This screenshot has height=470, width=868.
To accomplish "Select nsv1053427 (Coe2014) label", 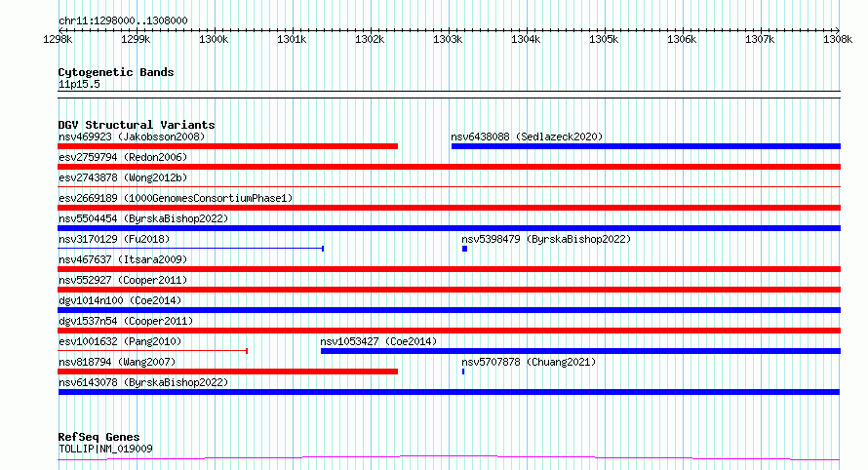I will (378, 341).
